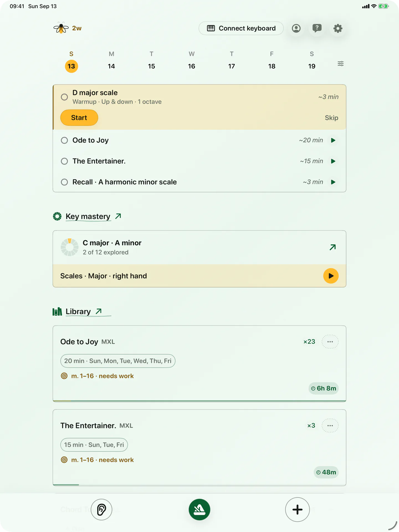
Task: Play Scales Major right hand exercise
Action: pos(331,276)
